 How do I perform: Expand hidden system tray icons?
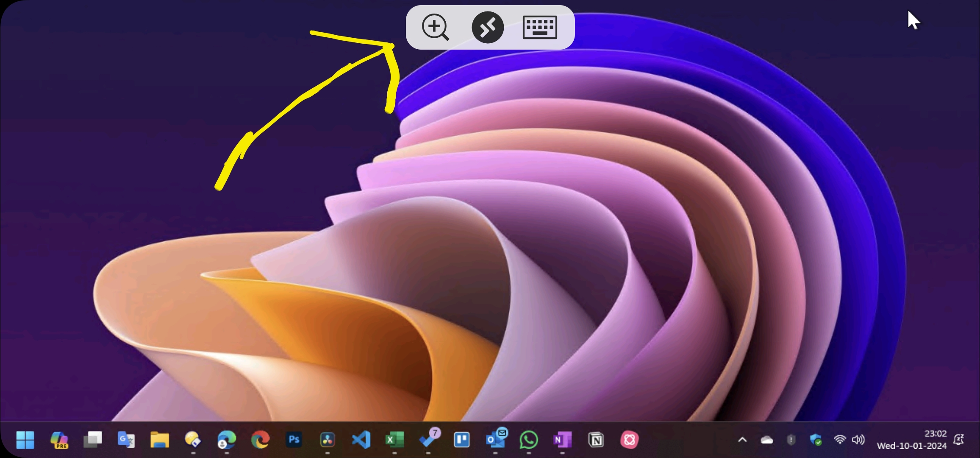point(742,440)
